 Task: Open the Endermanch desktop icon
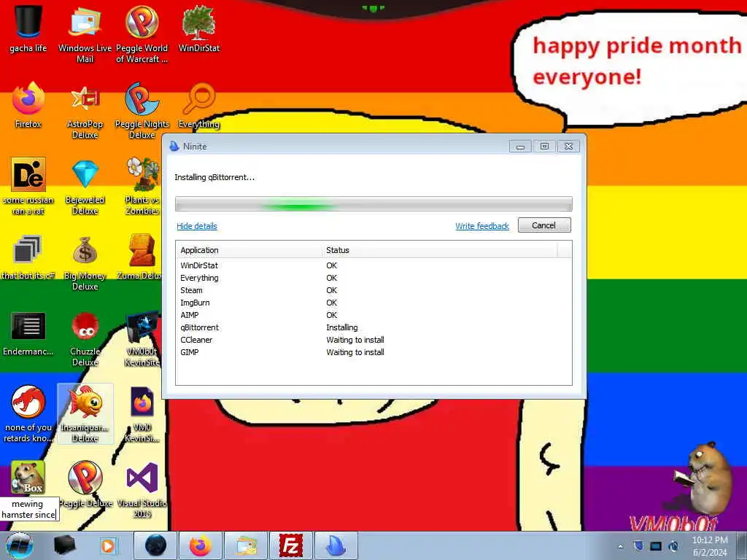(28, 333)
